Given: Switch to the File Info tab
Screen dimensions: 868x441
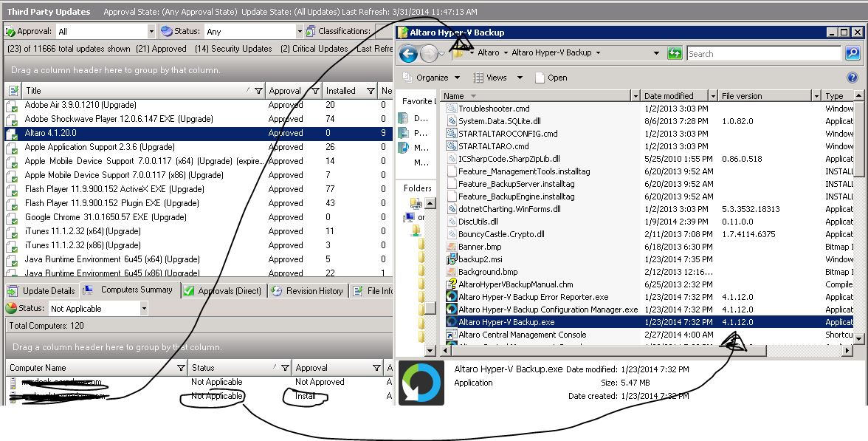Looking at the screenshot, I should (x=373, y=291).
